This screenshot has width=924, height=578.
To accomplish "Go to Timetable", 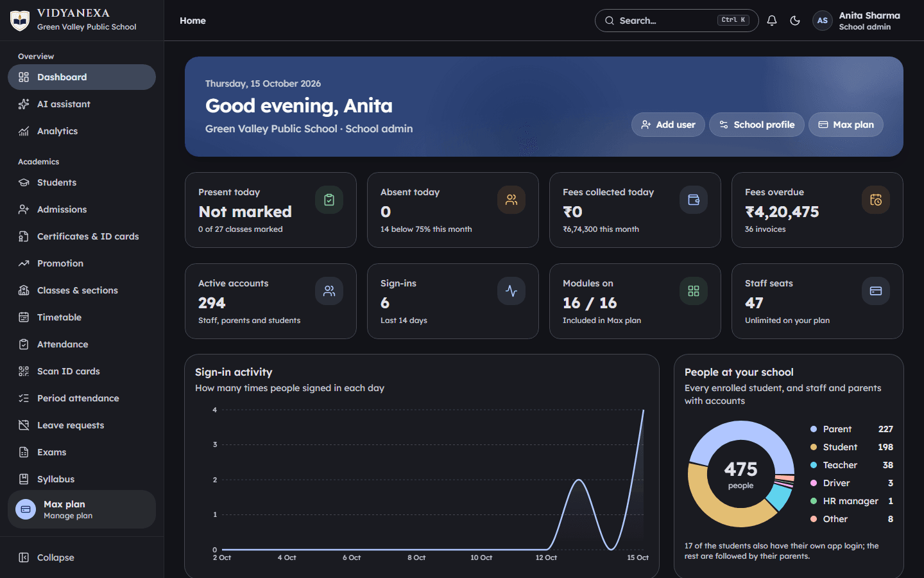I will pyautogui.click(x=81, y=317).
